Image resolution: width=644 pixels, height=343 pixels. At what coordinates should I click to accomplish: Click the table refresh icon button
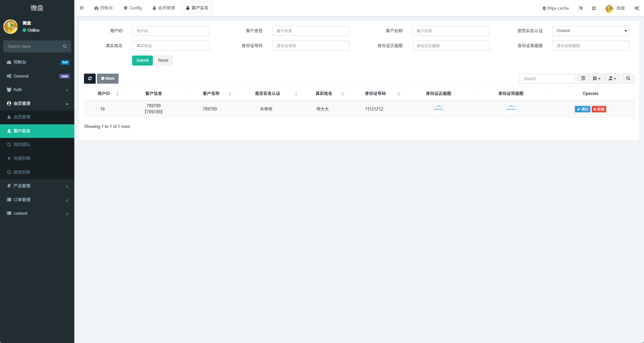pyautogui.click(x=90, y=78)
